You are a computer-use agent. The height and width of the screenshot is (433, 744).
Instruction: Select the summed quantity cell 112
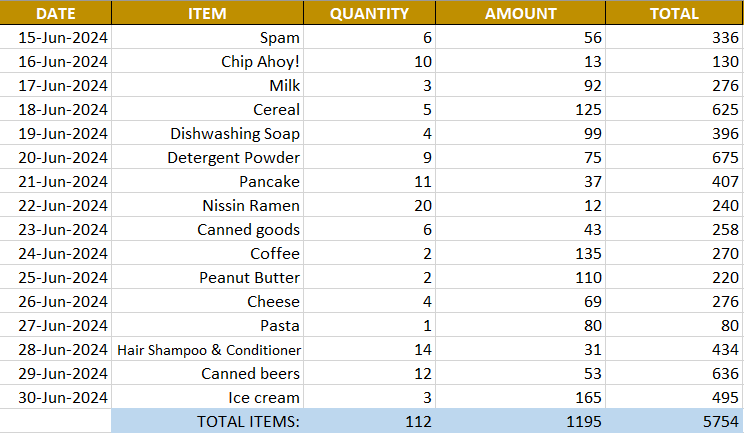click(369, 422)
